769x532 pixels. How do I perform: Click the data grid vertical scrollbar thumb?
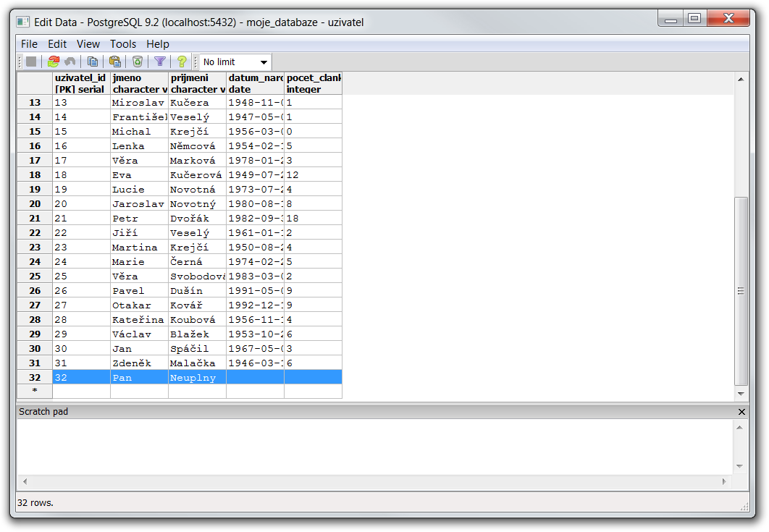click(741, 291)
